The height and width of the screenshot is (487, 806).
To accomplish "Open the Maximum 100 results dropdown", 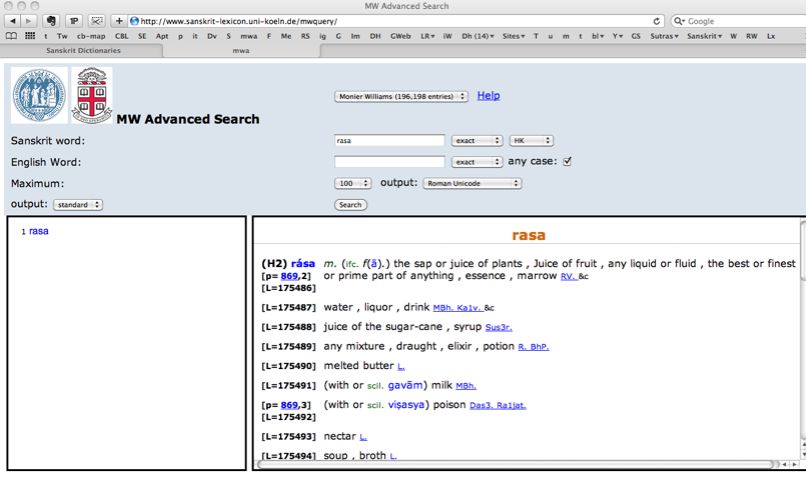I will tap(353, 183).
